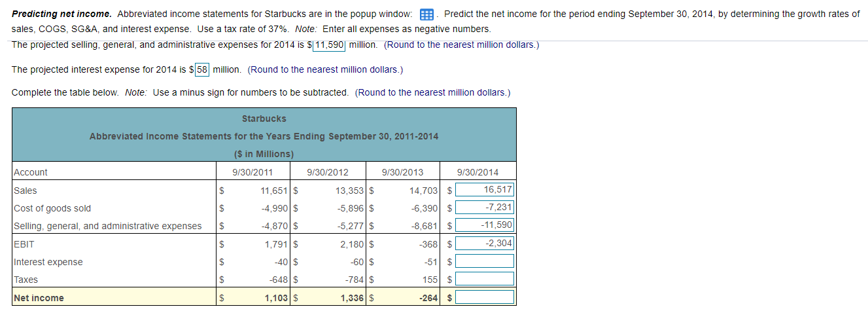Image resolution: width=868 pixels, height=311 pixels.
Task: Click 2011 Sales value 11,651
Action: pos(274,191)
